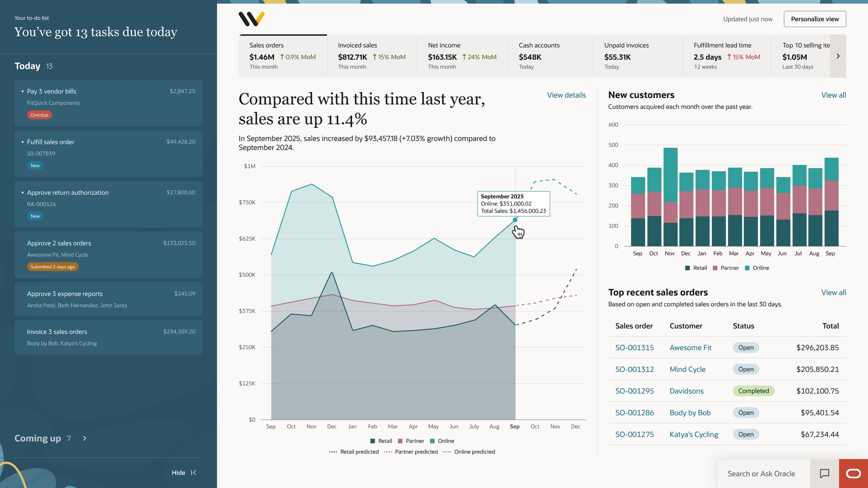Open the chat assistant
The image size is (868, 488).
click(x=825, y=473)
